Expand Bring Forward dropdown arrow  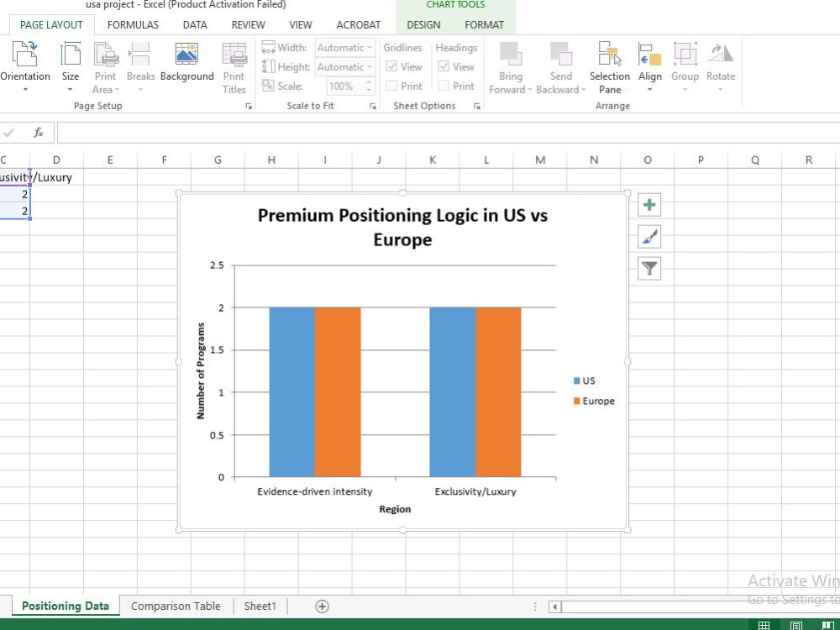point(529,90)
